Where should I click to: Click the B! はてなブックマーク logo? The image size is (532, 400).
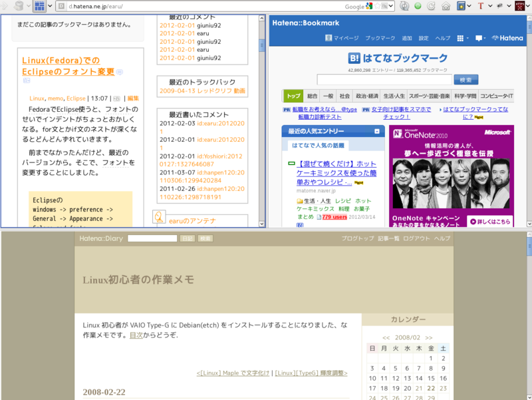pos(398,58)
